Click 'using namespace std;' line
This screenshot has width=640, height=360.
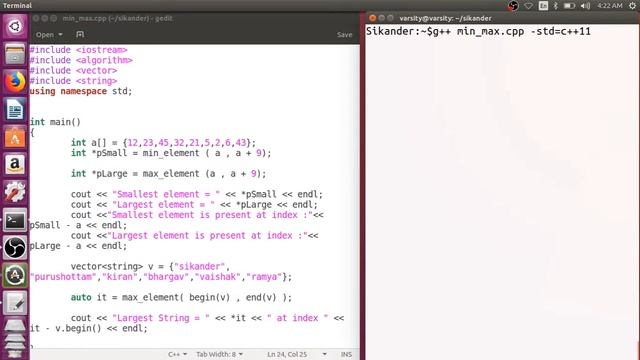click(81, 91)
